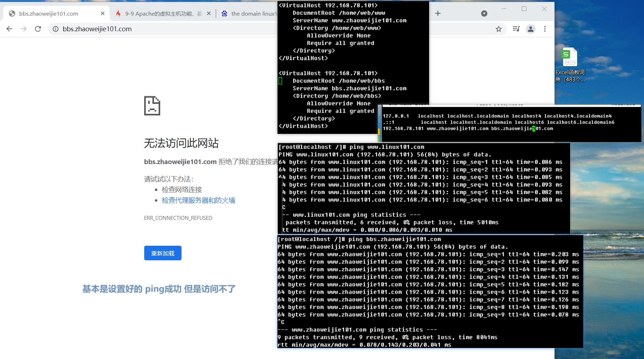Click the 'ping www.linux101.com' command line
The height and width of the screenshot is (359, 644).
tap(351, 147)
